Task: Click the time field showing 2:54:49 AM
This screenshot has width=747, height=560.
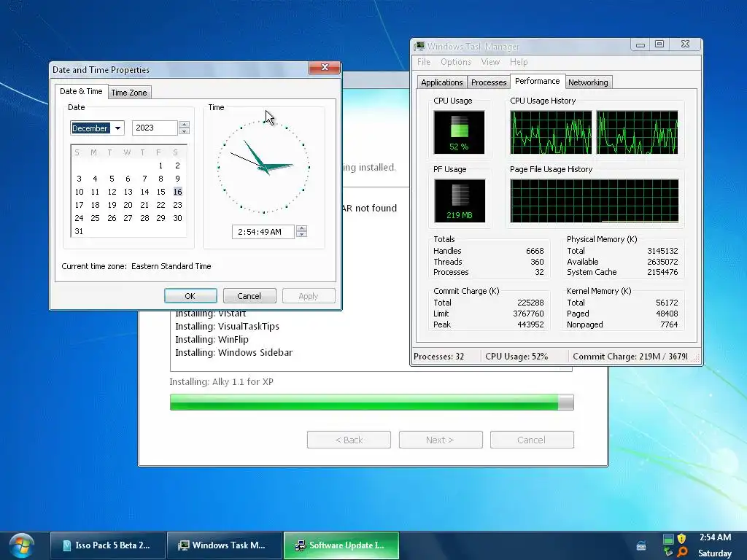Action: 263,231
